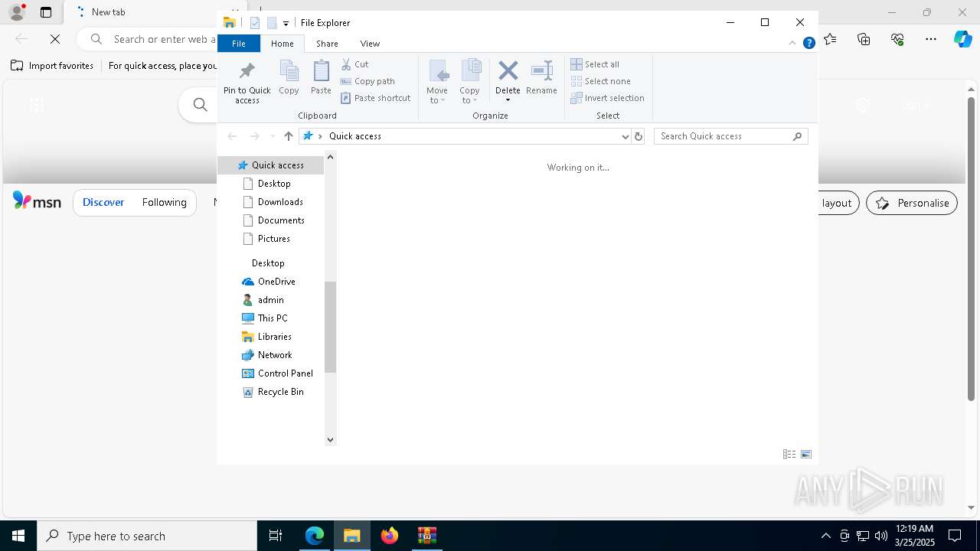
Task: Click Paste shortcut in ribbon
Action: tap(375, 98)
